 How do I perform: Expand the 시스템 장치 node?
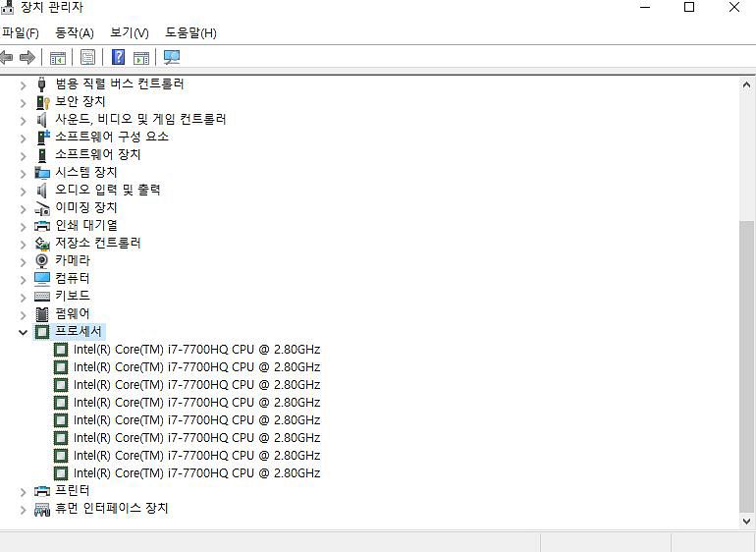pos(23,174)
